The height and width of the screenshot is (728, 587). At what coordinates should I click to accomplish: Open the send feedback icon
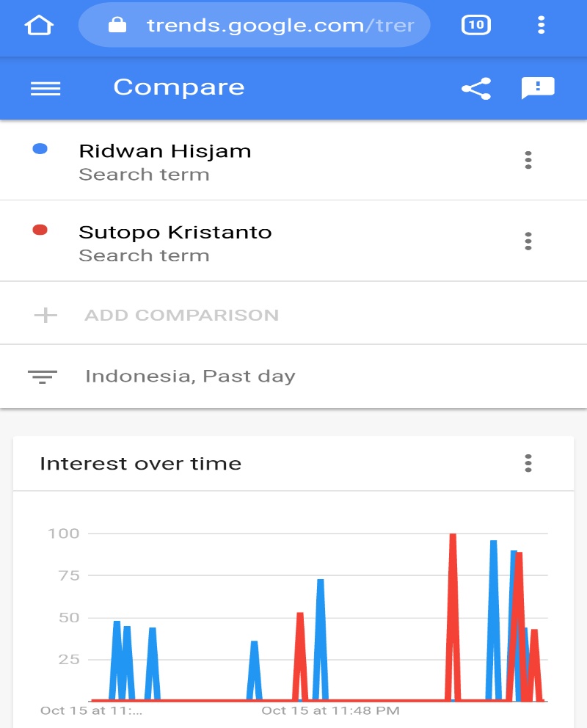click(538, 88)
